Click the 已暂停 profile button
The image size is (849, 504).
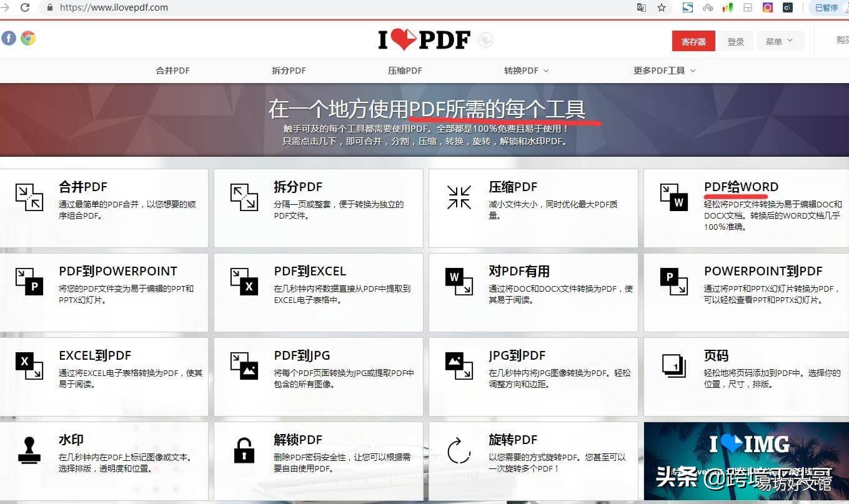827,7
